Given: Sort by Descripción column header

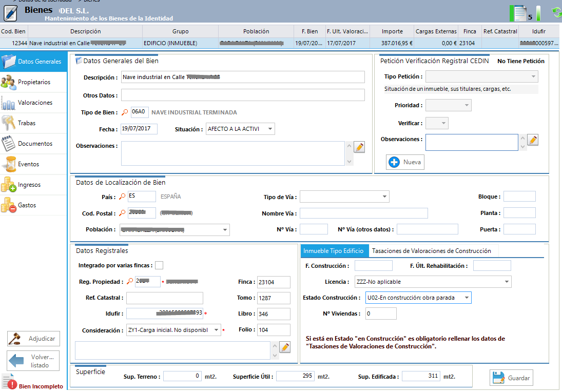Looking at the screenshot, I should click(x=85, y=31).
